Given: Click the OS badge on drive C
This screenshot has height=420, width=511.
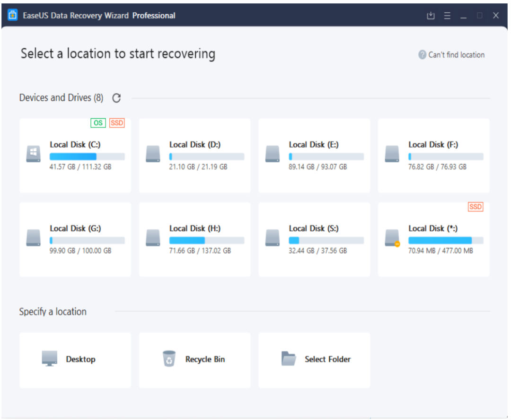Looking at the screenshot, I should tap(98, 123).
